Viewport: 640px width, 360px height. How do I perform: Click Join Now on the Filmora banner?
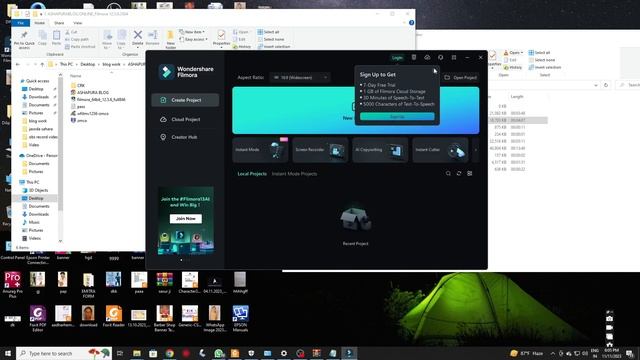186,219
